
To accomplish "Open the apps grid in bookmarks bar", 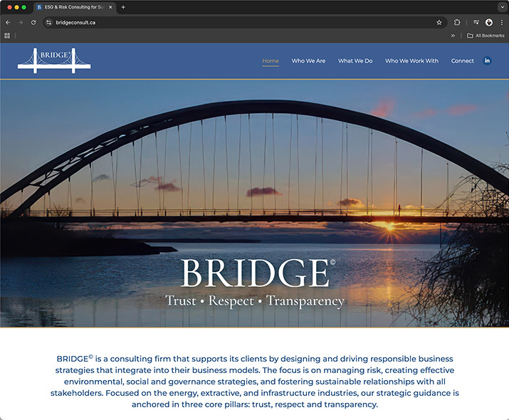I will coord(7,36).
